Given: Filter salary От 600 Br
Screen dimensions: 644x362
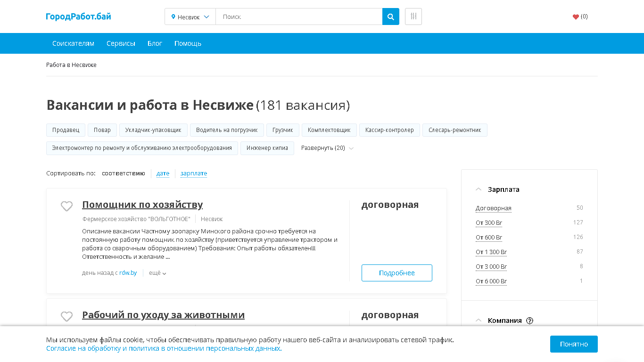Looking at the screenshot, I should point(489,238).
